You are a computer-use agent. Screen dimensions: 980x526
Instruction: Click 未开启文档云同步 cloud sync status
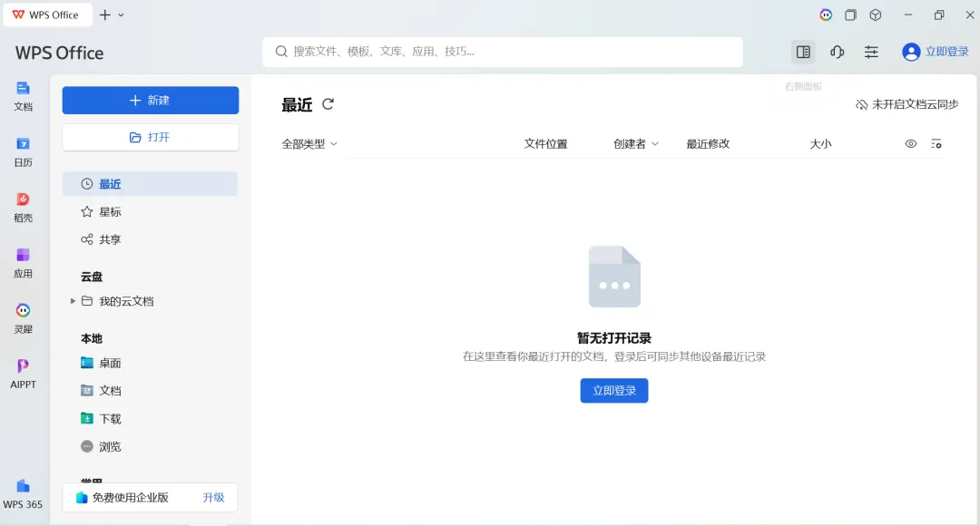point(906,104)
